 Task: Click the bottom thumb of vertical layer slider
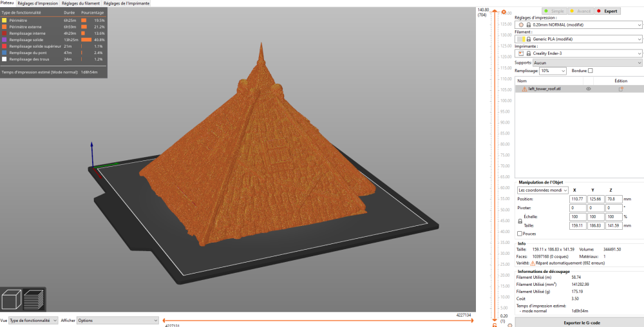[495, 319]
